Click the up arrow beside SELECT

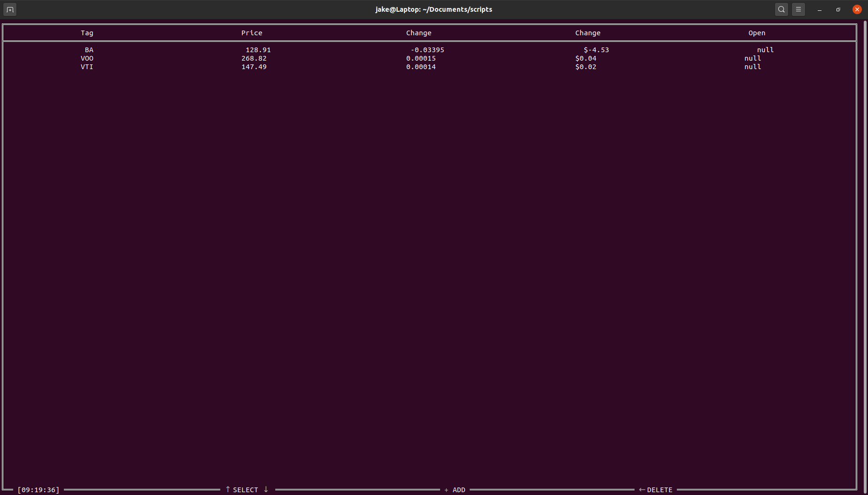tap(228, 489)
